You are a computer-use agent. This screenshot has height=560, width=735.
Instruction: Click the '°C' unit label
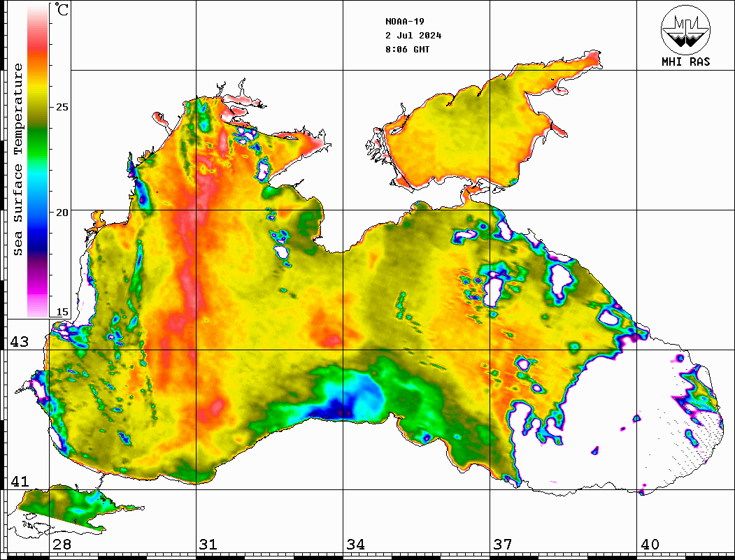click(62, 9)
